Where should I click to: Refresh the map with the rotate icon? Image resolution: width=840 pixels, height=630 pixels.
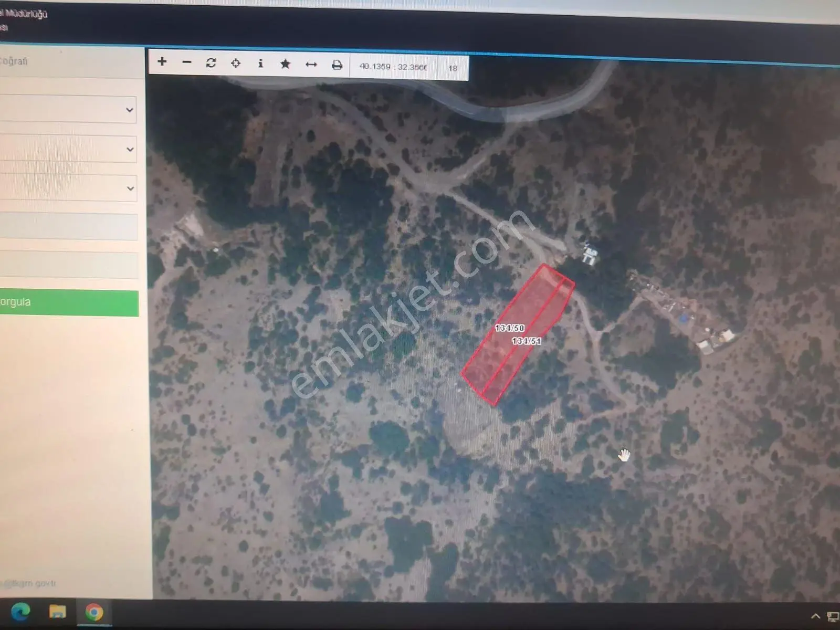pyautogui.click(x=211, y=62)
